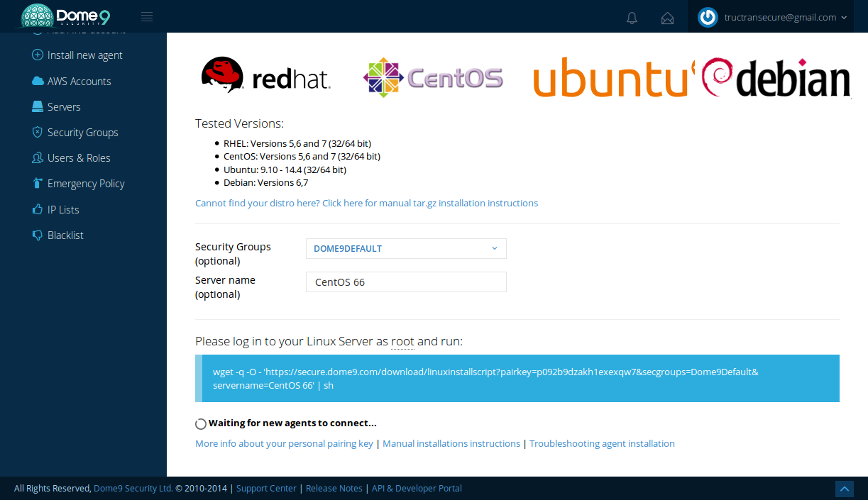Go to Users & Roles
The height and width of the screenshot is (500, 868).
click(x=79, y=158)
